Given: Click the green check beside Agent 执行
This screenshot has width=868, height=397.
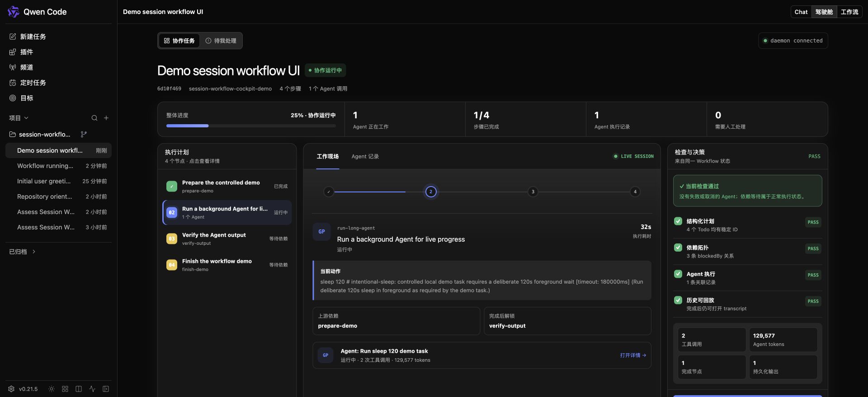Looking at the screenshot, I should pos(678,274).
